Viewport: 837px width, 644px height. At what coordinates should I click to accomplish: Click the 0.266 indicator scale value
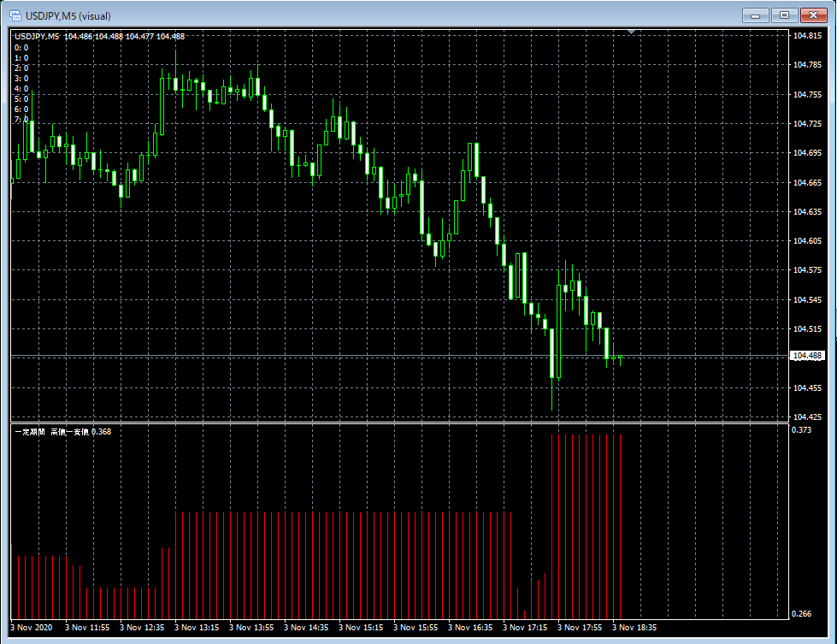802,614
